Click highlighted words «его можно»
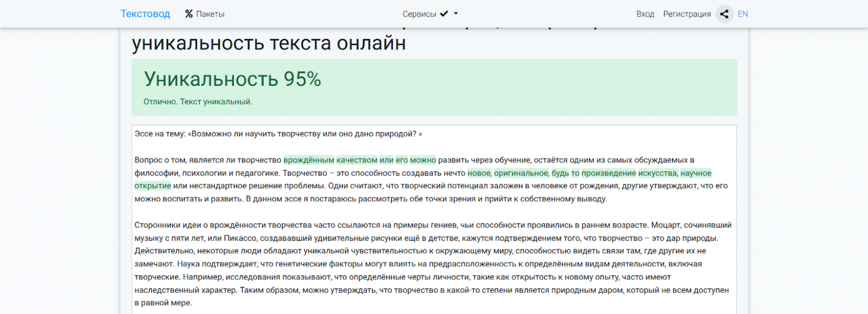 416,160
